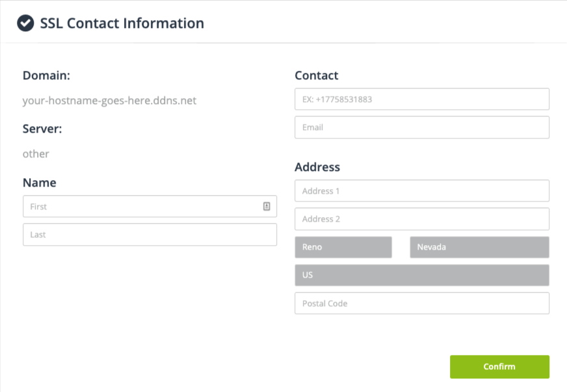Select the phone number field with EX placeholder

(x=422, y=99)
